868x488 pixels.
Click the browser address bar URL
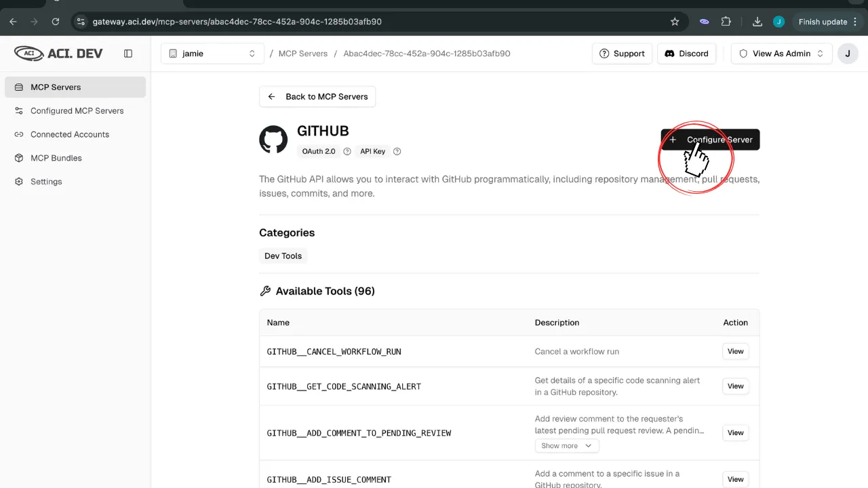point(237,22)
